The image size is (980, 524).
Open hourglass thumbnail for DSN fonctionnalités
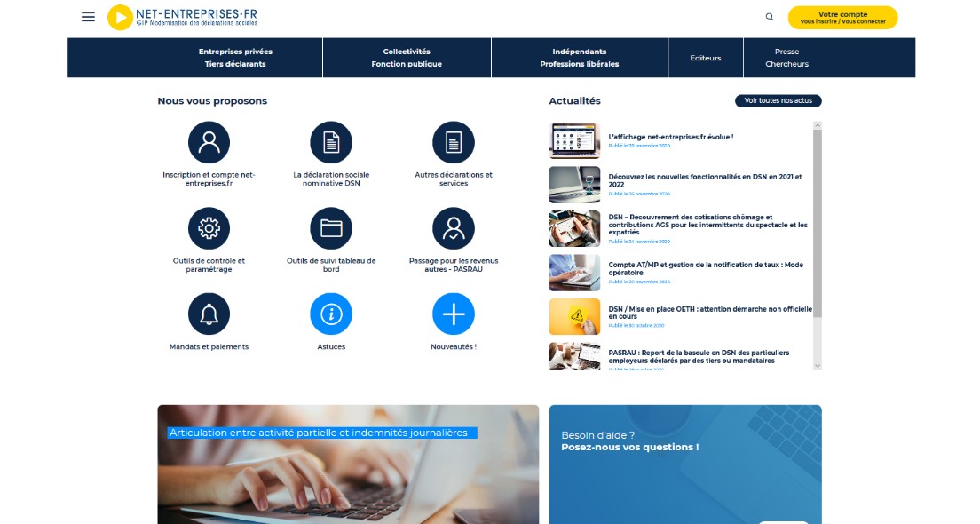(574, 185)
